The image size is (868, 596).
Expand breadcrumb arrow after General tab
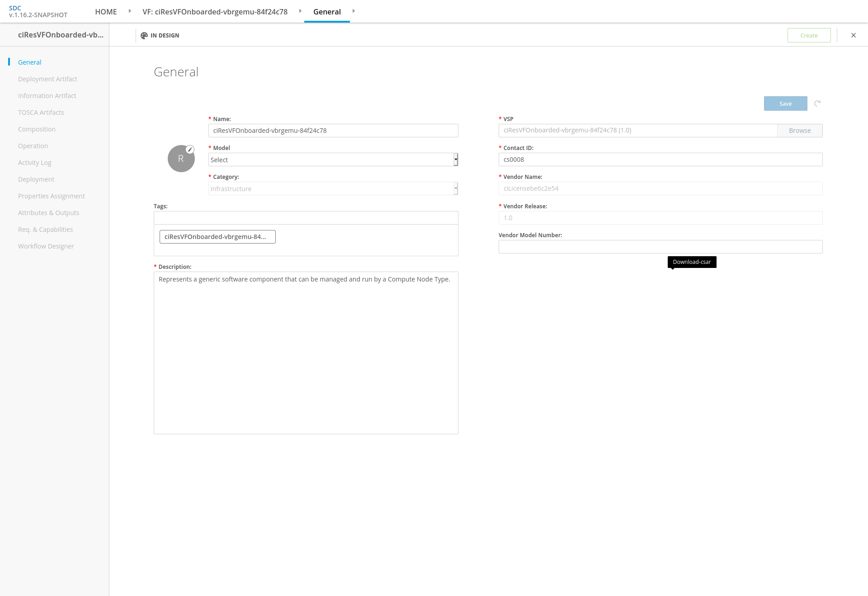(x=354, y=11)
